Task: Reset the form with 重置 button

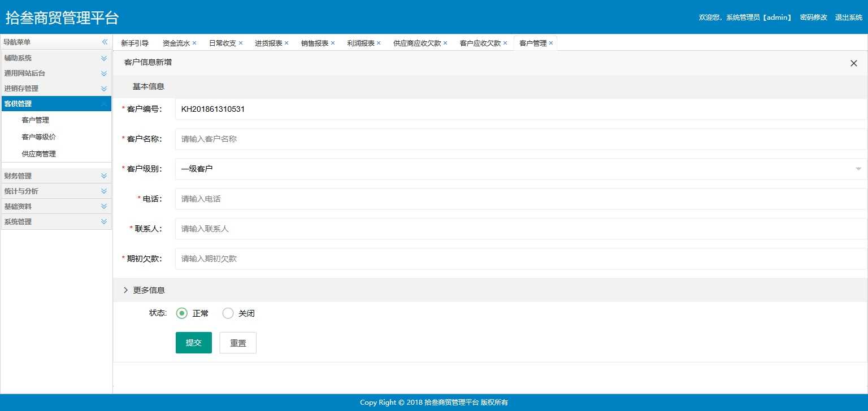Action: [238, 343]
